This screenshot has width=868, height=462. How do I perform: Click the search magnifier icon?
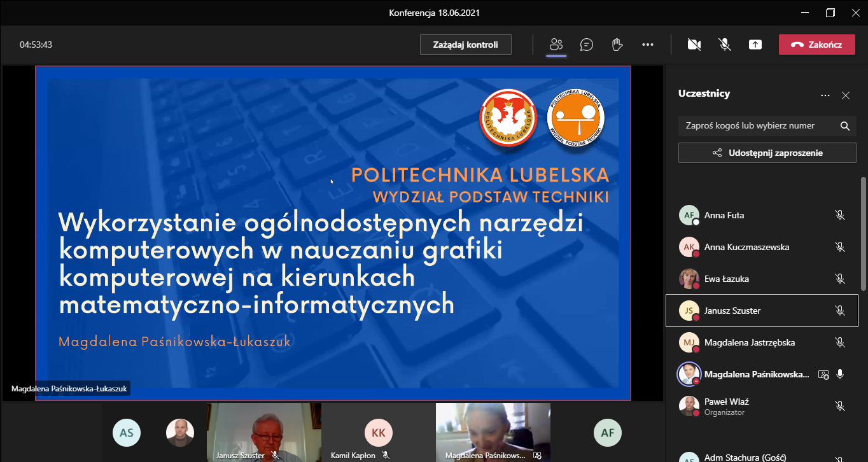845,126
